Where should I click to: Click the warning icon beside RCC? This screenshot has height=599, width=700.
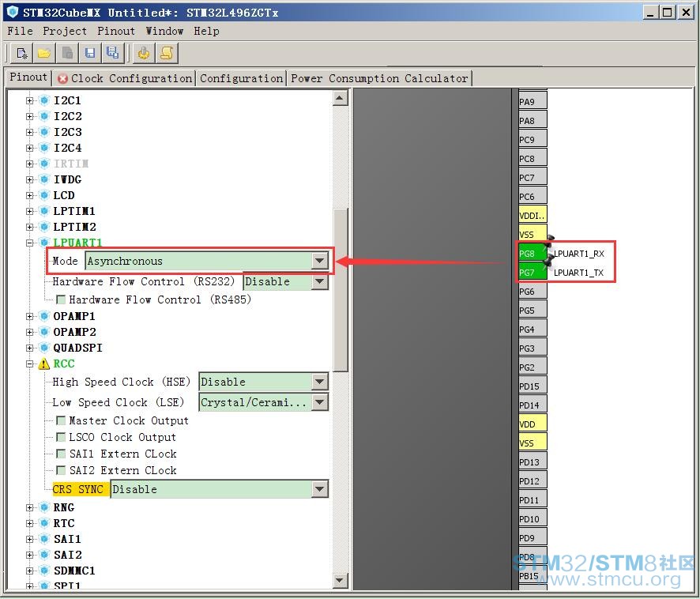coord(43,364)
